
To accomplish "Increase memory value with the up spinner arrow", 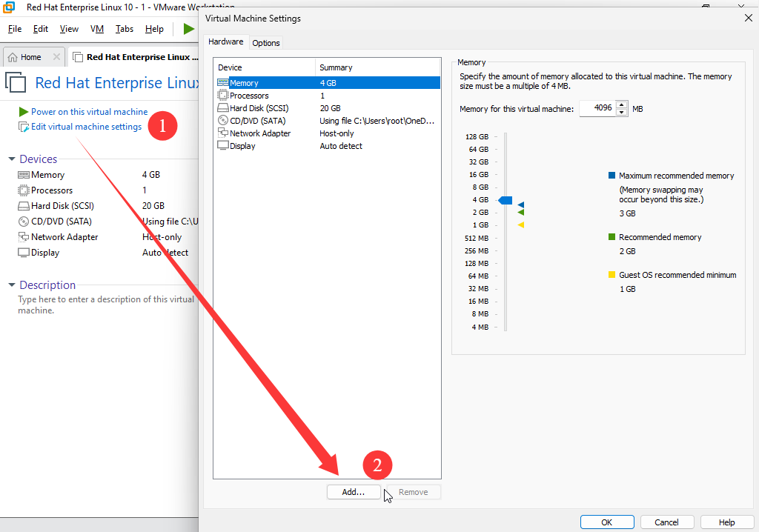I will pos(621,104).
